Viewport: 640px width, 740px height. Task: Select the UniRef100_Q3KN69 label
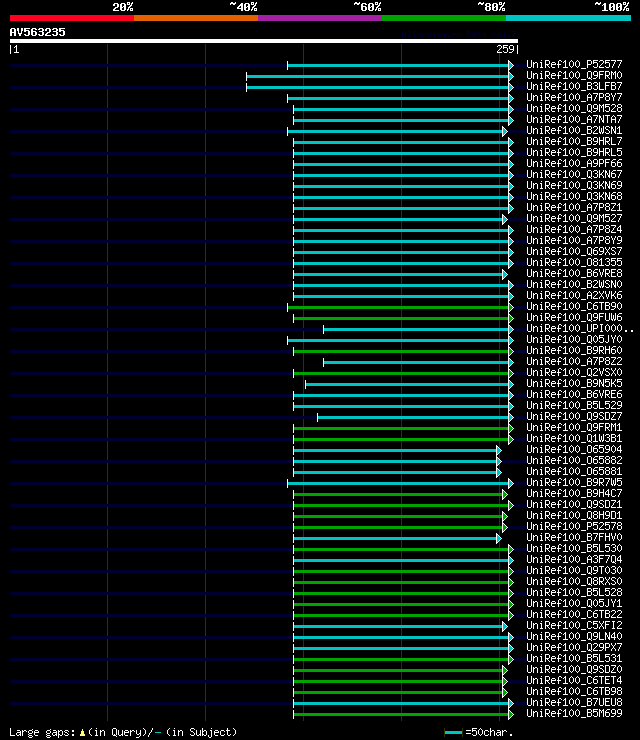click(574, 185)
